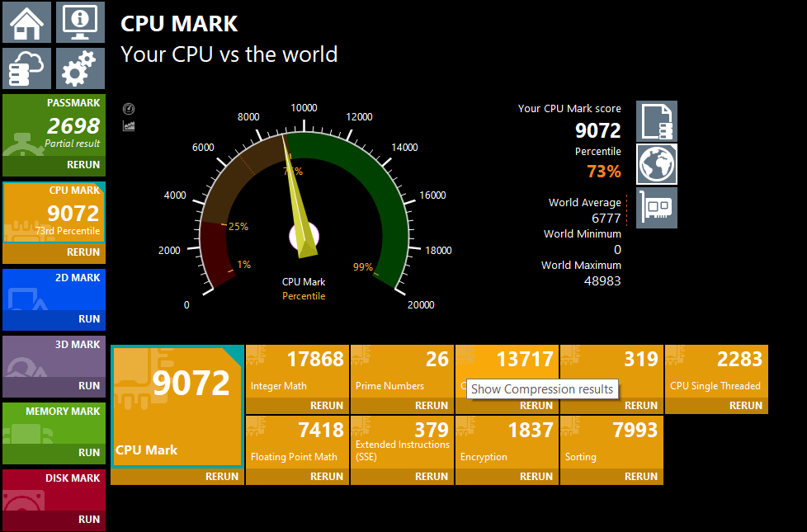Open the cloud baseline database icon
The image size is (807, 532).
27,68
